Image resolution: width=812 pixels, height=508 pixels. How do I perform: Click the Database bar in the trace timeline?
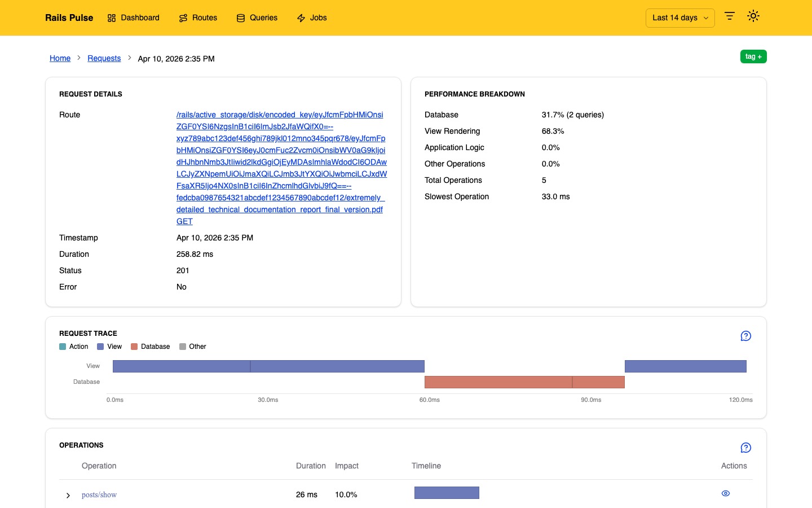tap(524, 382)
